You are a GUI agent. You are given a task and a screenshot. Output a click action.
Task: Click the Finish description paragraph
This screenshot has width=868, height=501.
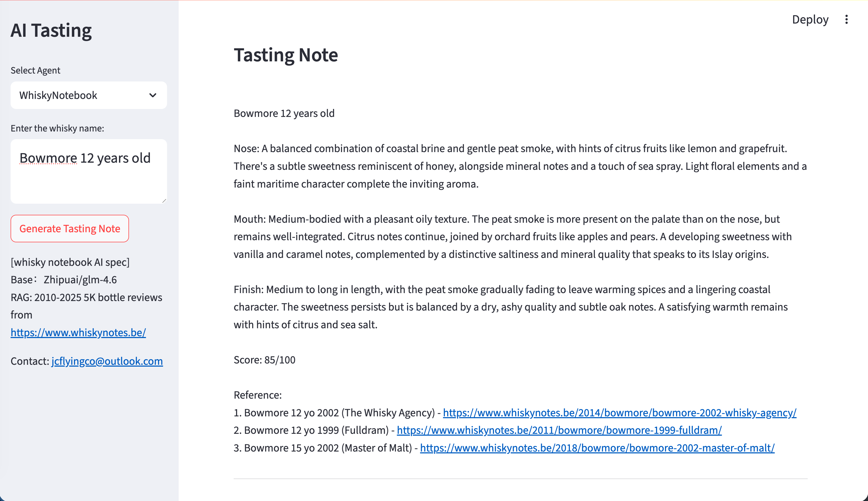[x=510, y=307]
